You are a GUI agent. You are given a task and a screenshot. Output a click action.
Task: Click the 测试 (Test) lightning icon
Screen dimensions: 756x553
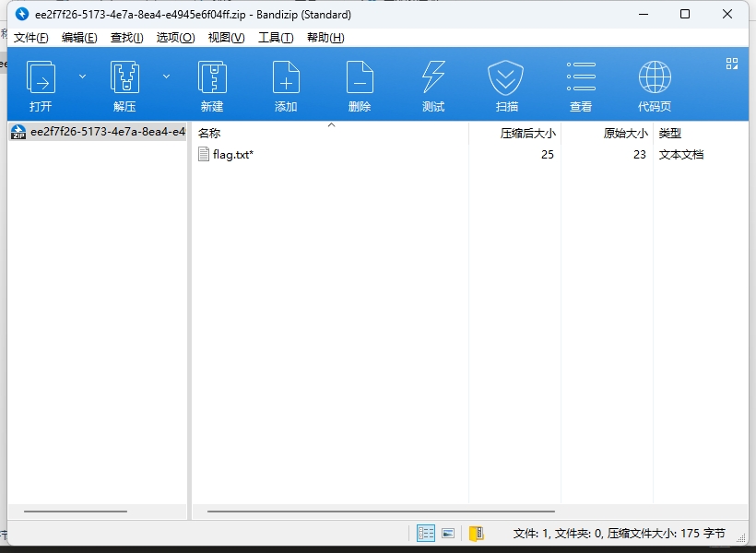coord(433,77)
